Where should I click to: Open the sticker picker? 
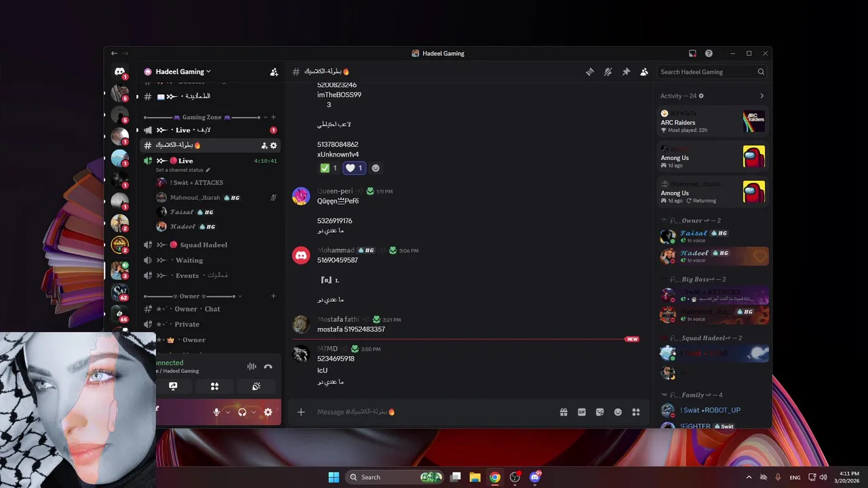[x=600, y=412]
